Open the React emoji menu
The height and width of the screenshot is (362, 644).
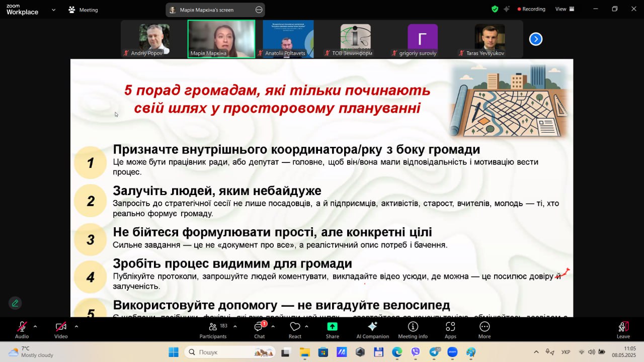[295, 329]
